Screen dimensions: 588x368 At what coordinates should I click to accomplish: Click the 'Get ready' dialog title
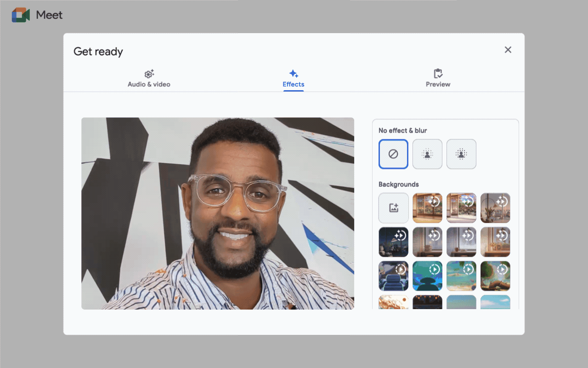[98, 52]
